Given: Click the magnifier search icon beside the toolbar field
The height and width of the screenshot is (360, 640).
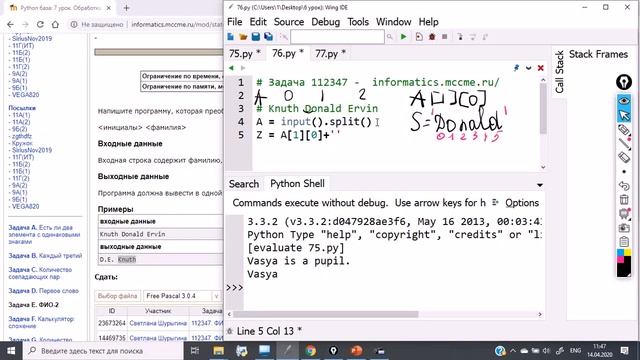Looking at the screenshot, I should pos(390,37).
